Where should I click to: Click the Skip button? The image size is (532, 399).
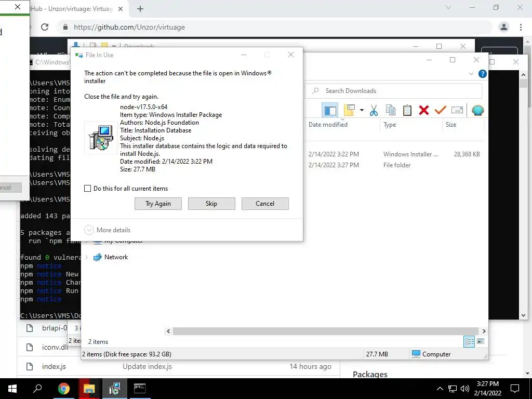point(211,204)
